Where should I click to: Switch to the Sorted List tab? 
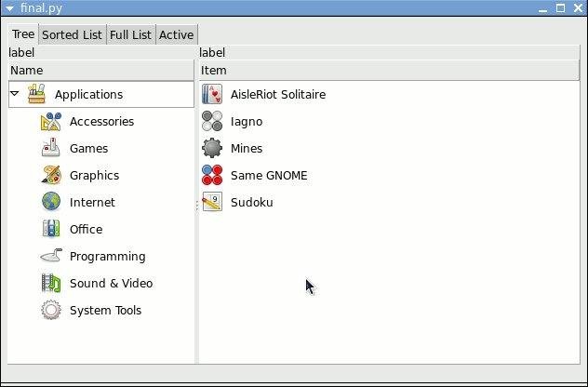tap(72, 35)
